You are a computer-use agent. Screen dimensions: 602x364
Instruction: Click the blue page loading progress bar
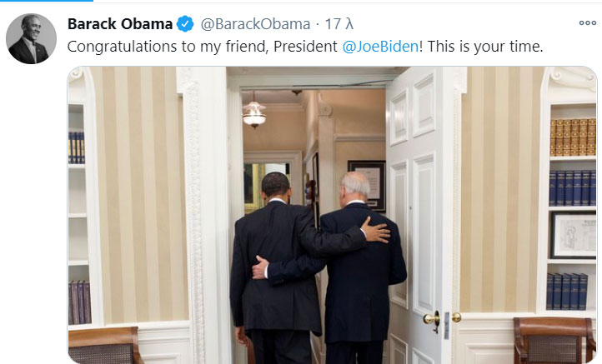47,1
